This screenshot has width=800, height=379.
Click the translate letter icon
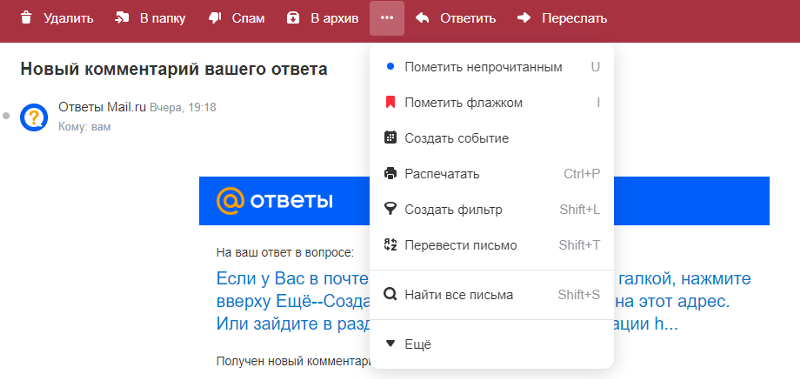pos(390,245)
